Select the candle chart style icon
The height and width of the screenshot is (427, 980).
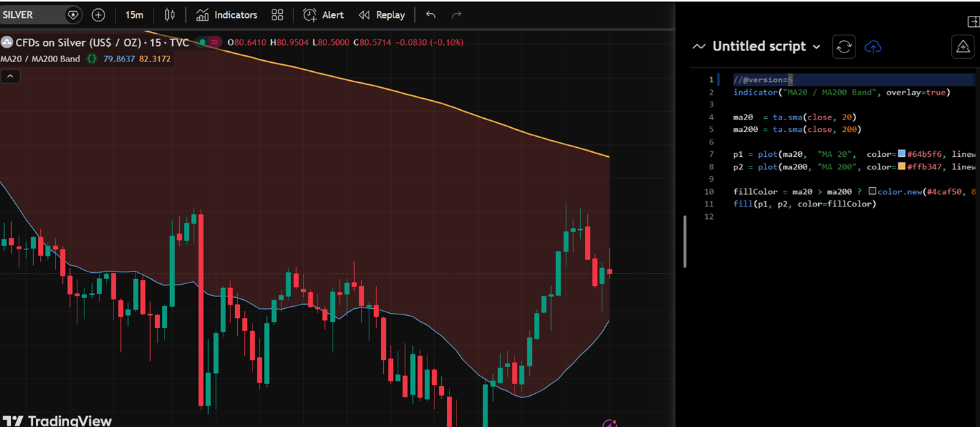pos(169,15)
